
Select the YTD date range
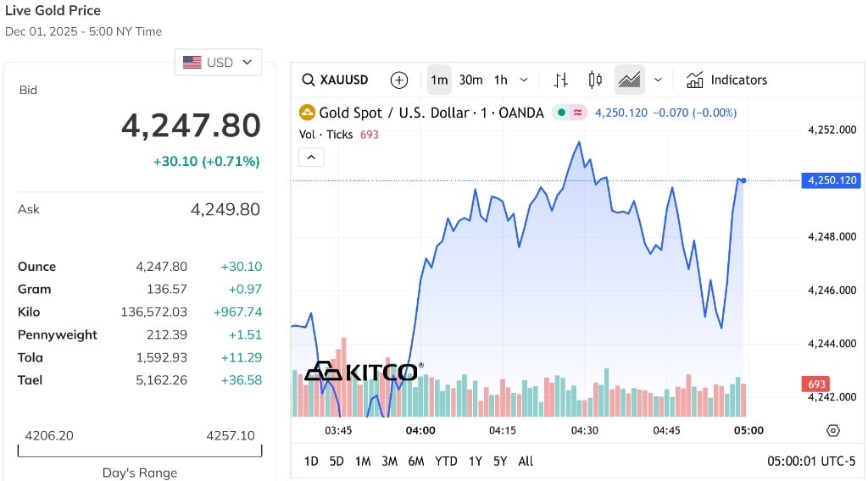pos(446,461)
